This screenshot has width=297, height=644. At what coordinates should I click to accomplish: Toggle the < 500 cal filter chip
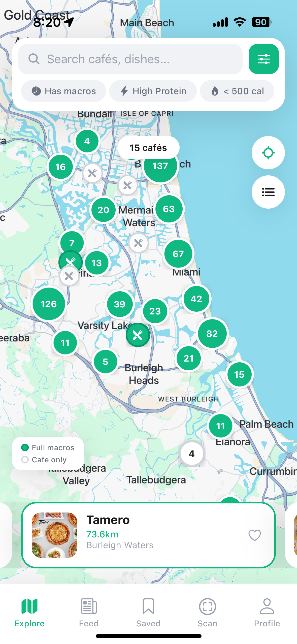[x=237, y=91]
